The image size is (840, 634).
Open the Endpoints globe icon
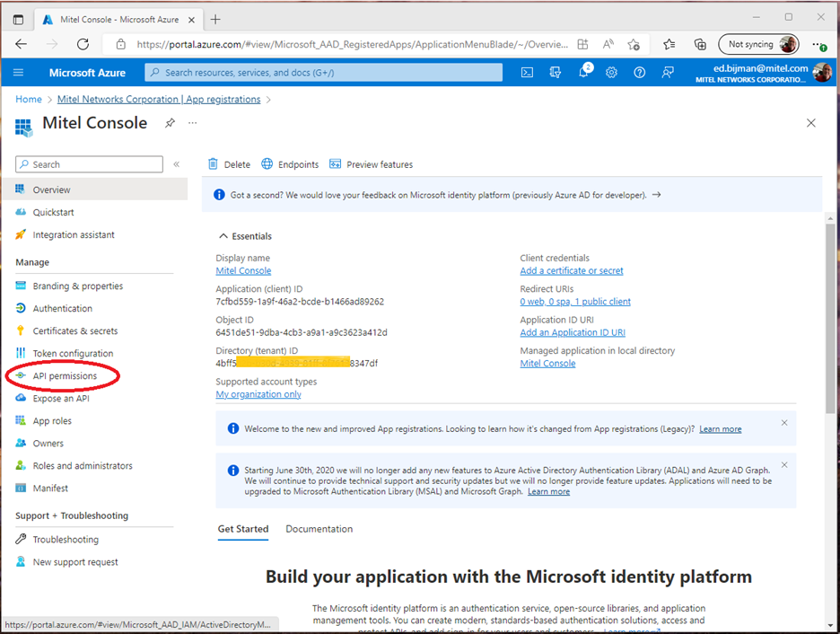(x=267, y=164)
